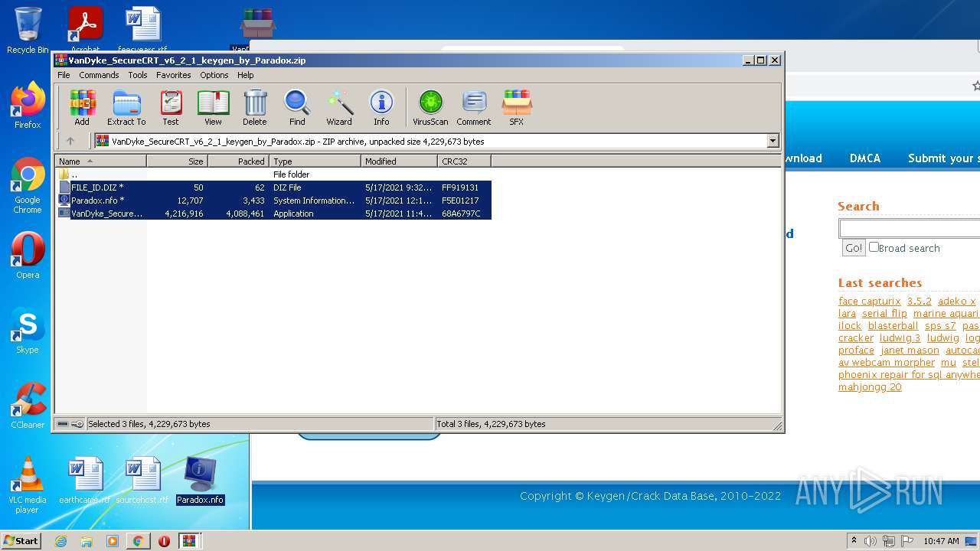Open the Commands menu
Image resolution: width=980 pixels, height=551 pixels.
99,75
